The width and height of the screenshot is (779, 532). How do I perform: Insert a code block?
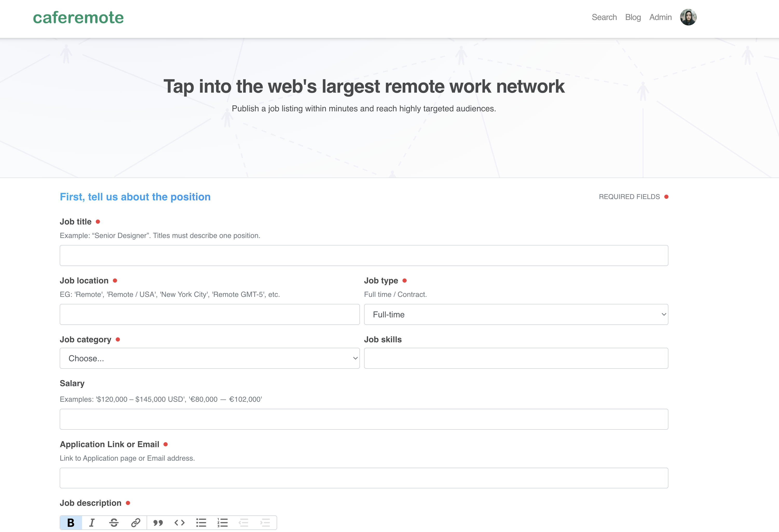pyautogui.click(x=179, y=522)
